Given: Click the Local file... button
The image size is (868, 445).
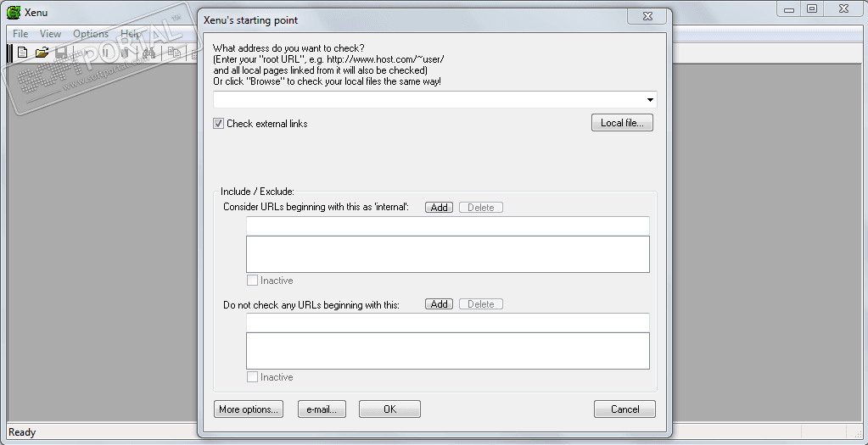Looking at the screenshot, I should (622, 123).
